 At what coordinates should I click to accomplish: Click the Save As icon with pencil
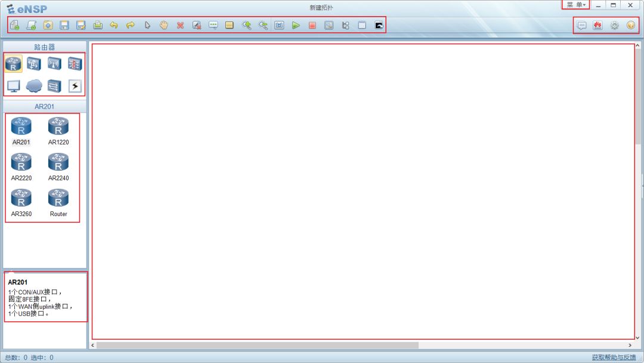(x=81, y=25)
